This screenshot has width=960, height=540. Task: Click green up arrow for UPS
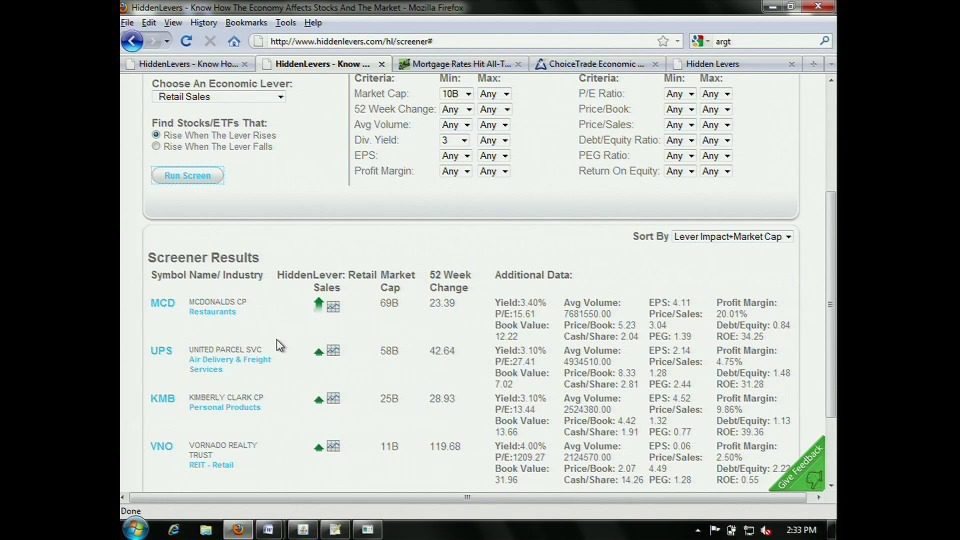(x=318, y=351)
